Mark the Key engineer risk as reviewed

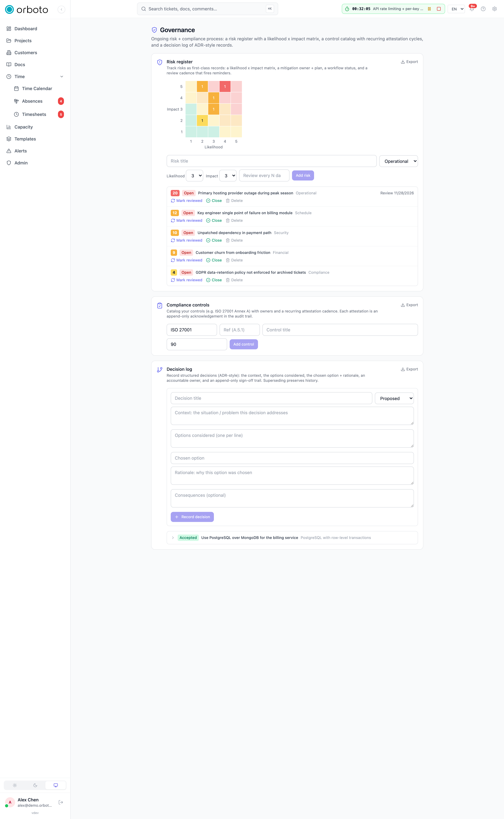pos(187,221)
